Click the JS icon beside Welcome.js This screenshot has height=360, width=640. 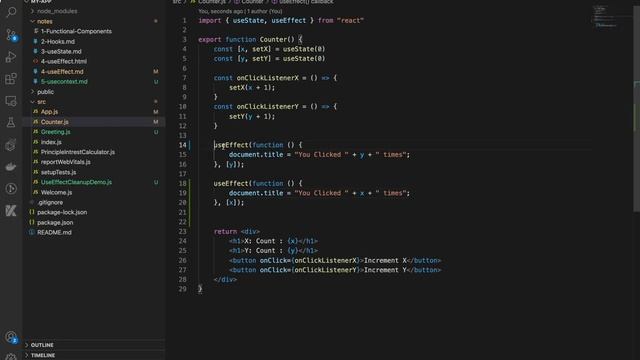36,192
